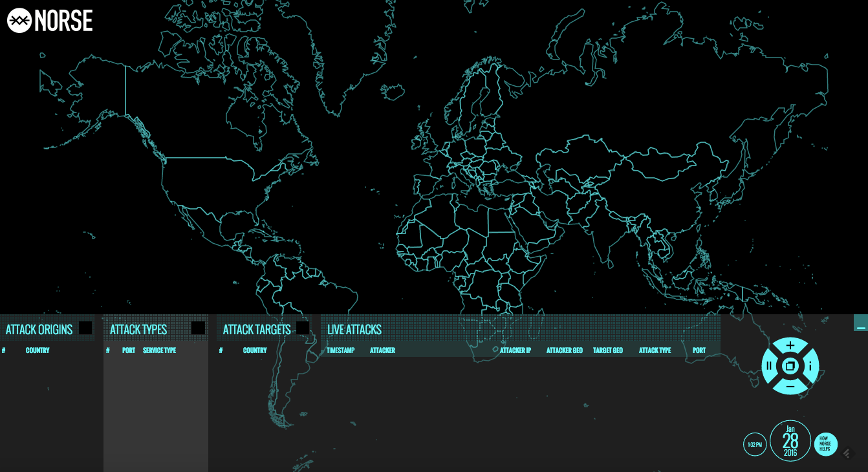Click the 1:32 PM time circle

coord(755,444)
